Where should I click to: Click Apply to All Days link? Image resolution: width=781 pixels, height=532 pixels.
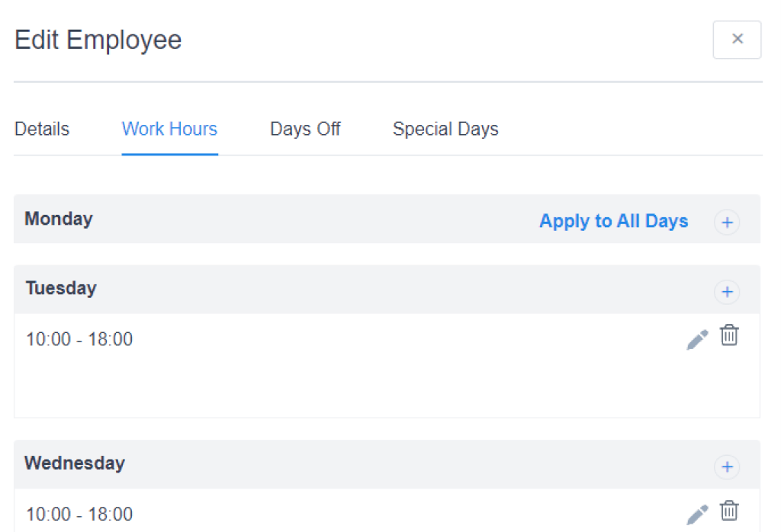[x=613, y=221]
